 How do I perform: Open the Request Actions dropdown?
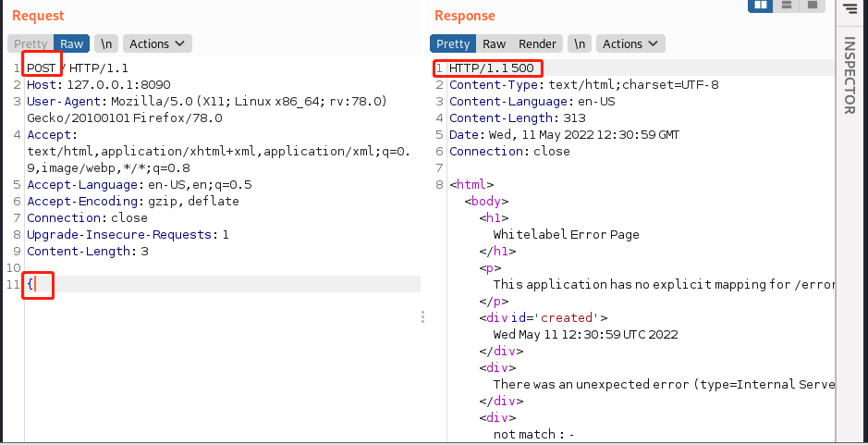pyautogui.click(x=157, y=43)
